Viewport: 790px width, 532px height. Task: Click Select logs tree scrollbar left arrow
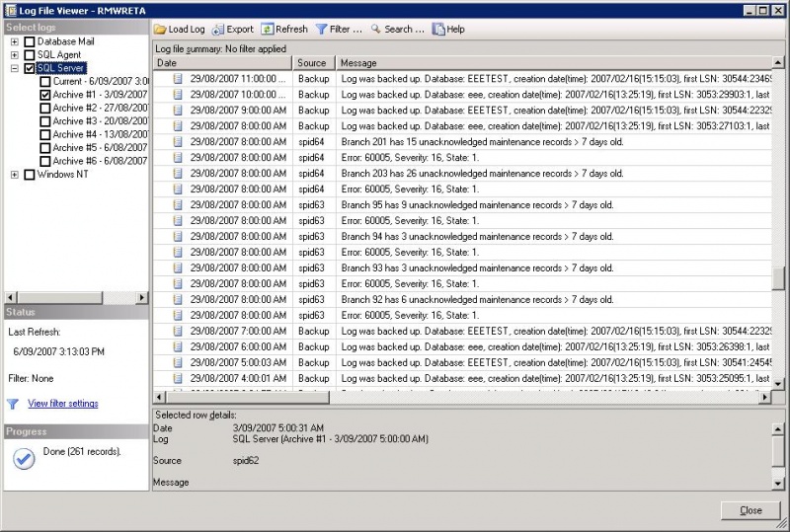click(x=11, y=298)
